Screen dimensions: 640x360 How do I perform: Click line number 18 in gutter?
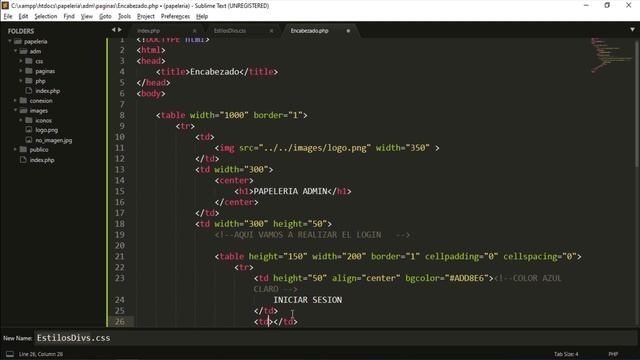pos(120,224)
